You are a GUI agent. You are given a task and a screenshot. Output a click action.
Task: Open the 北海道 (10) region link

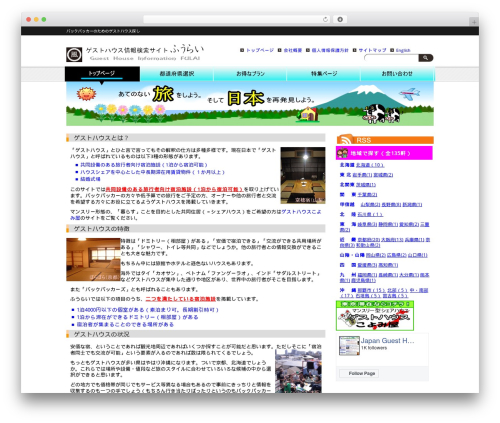coord(370,165)
